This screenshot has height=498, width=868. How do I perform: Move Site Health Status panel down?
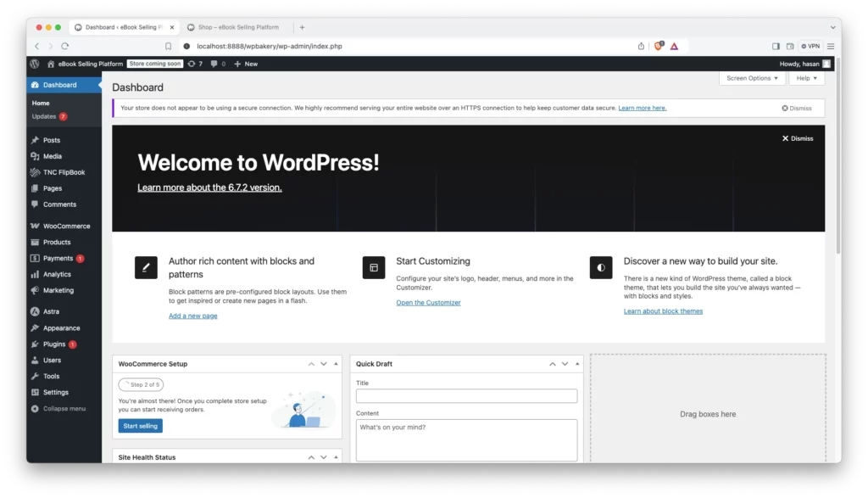coord(323,457)
